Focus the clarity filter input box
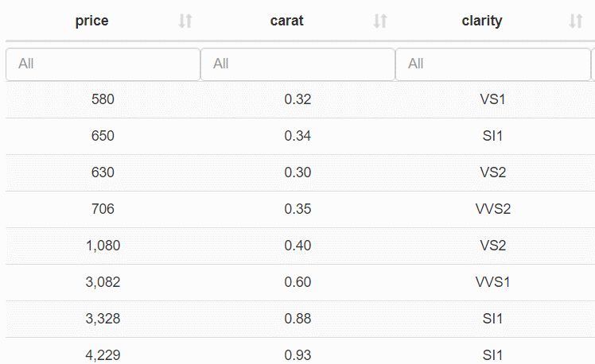The image size is (595, 364). pos(492,64)
